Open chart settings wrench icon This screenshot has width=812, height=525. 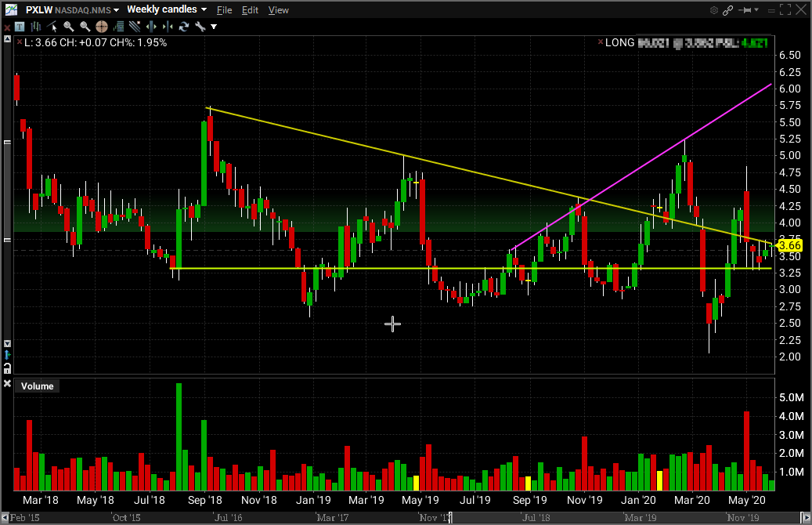pos(200,27)
